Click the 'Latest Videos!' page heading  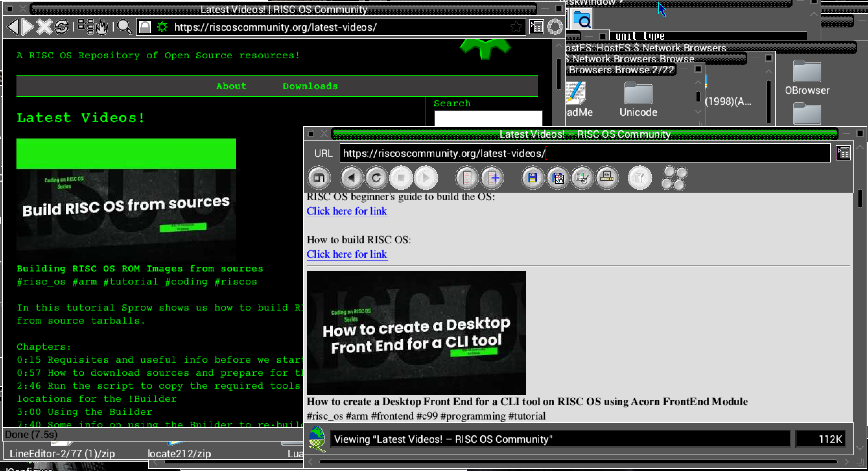81,118
